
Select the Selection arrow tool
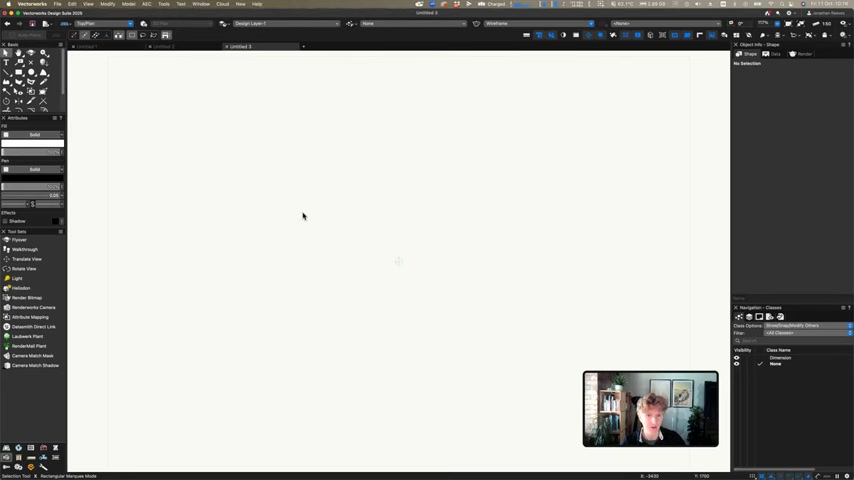[6, 53]
